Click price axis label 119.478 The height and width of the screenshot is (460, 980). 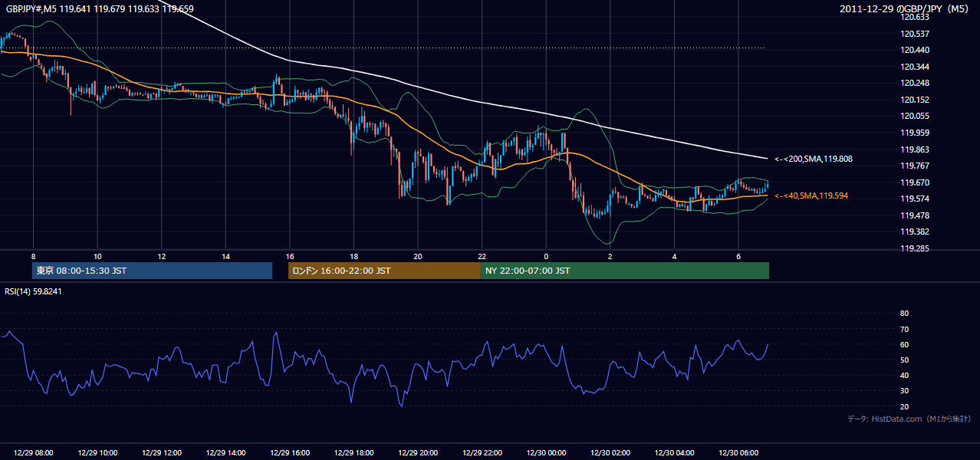click(916, 215)
